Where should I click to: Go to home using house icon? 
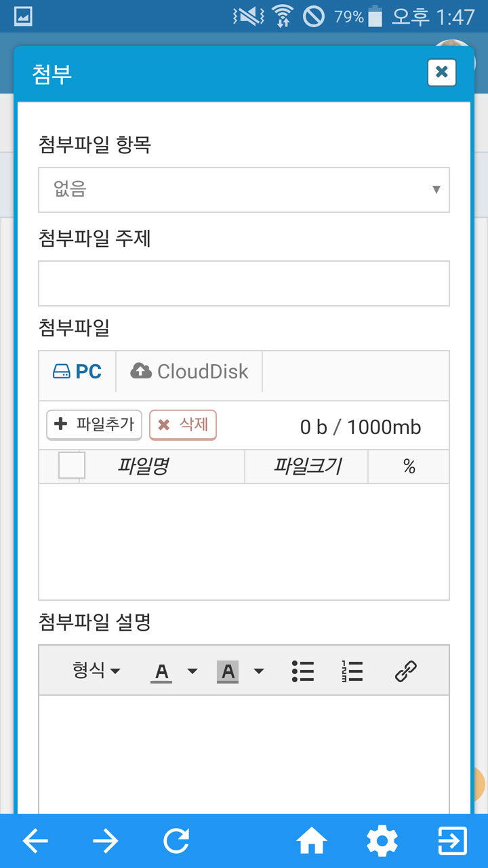(312, 842)
